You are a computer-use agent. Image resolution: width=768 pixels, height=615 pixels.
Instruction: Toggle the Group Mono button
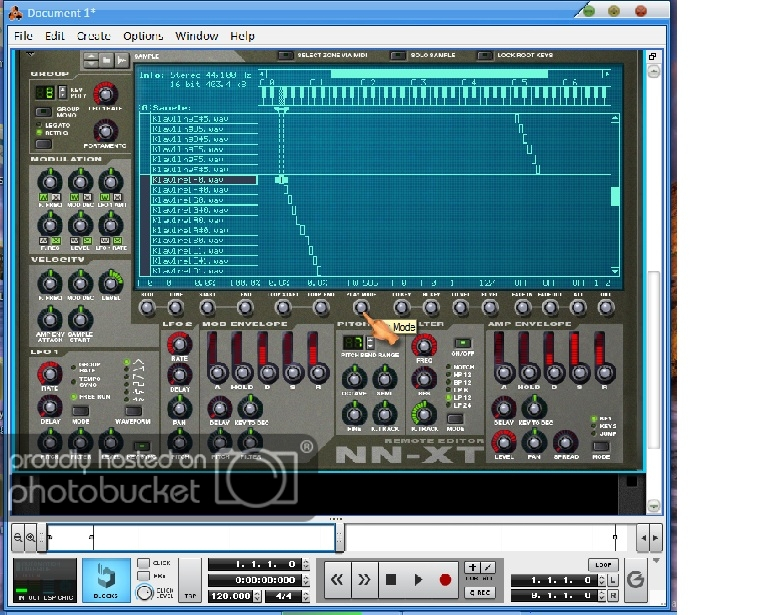[x=43, y=112]
